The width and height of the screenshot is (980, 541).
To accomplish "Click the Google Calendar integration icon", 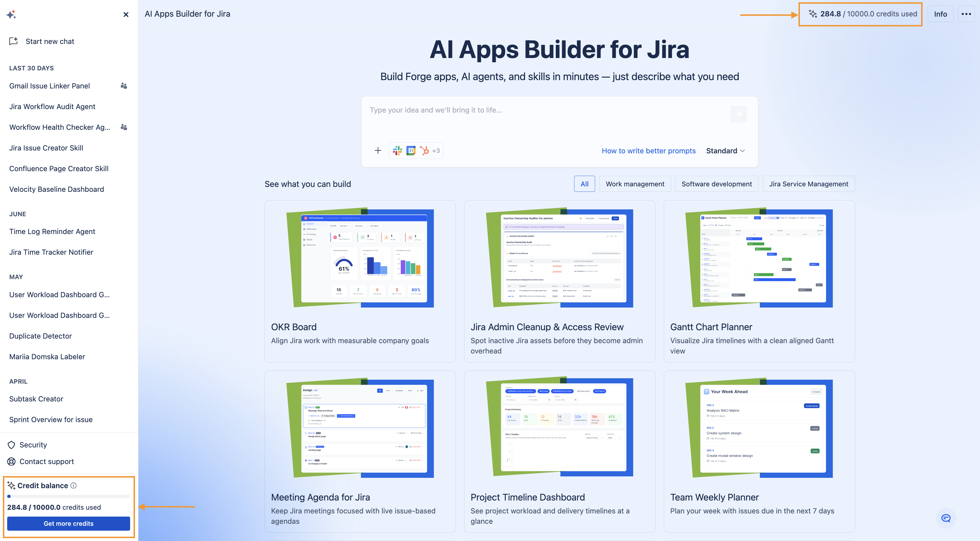I will coord(411,151).
